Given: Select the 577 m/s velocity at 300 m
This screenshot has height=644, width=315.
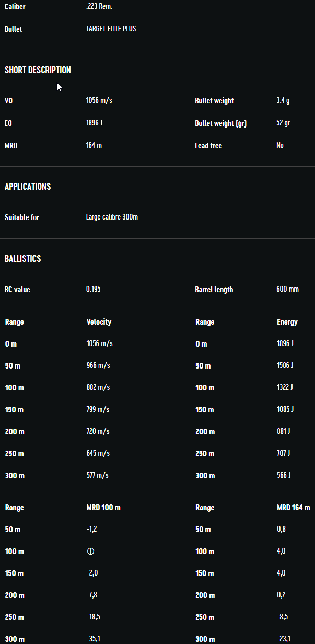Looking at the screenshot, I should (x=98, y=475).
